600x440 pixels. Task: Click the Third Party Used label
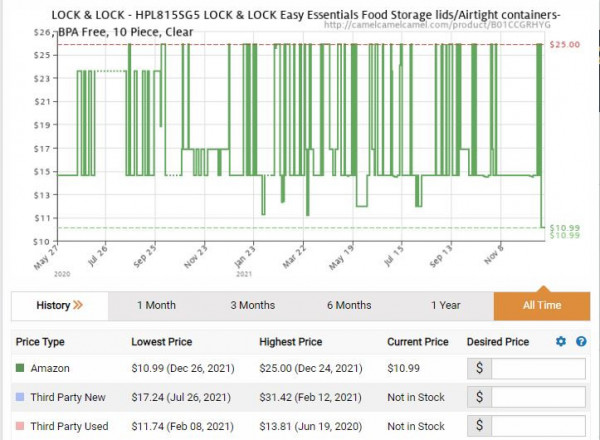tap(69, 426)
